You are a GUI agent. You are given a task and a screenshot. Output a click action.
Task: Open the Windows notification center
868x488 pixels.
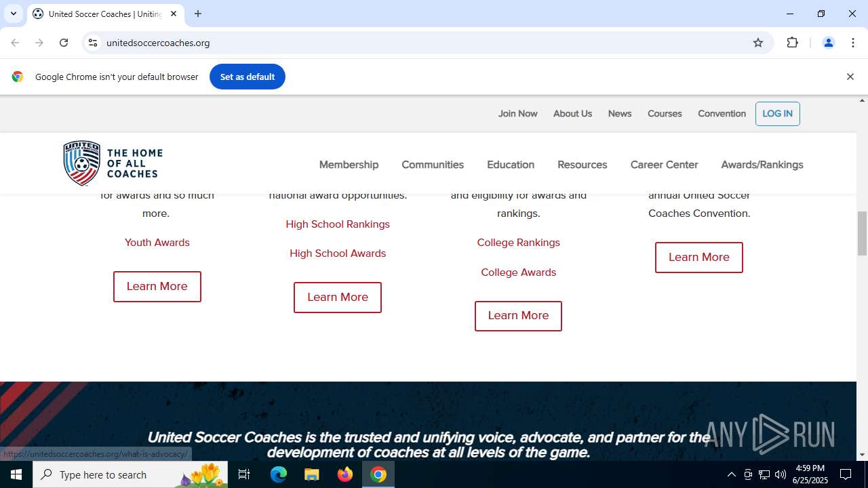(x=846, y=474)
